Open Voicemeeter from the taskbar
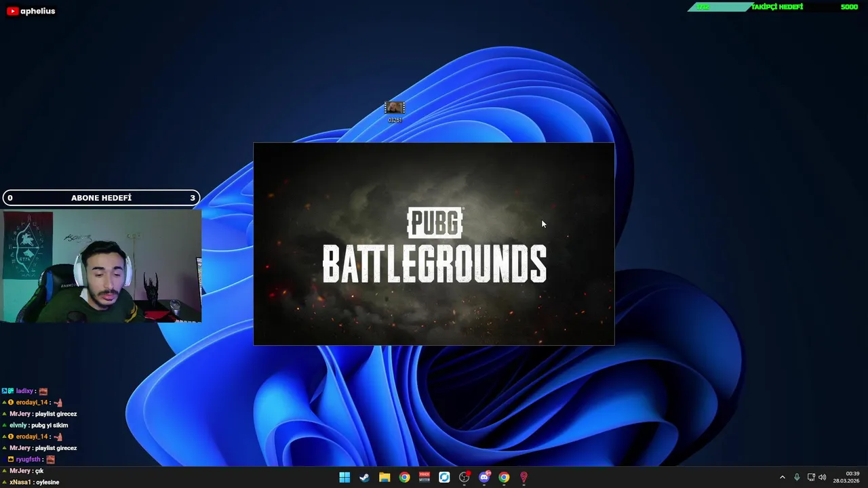 425,477
